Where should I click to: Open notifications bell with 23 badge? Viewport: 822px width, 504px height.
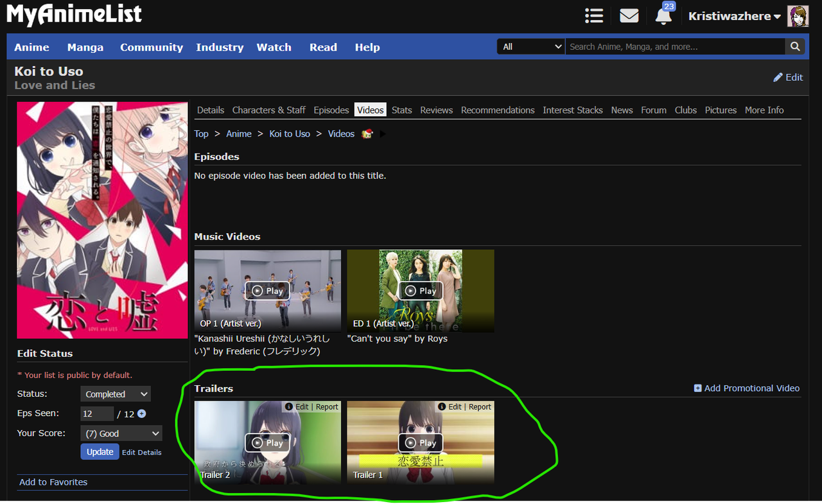pos(664,15)
